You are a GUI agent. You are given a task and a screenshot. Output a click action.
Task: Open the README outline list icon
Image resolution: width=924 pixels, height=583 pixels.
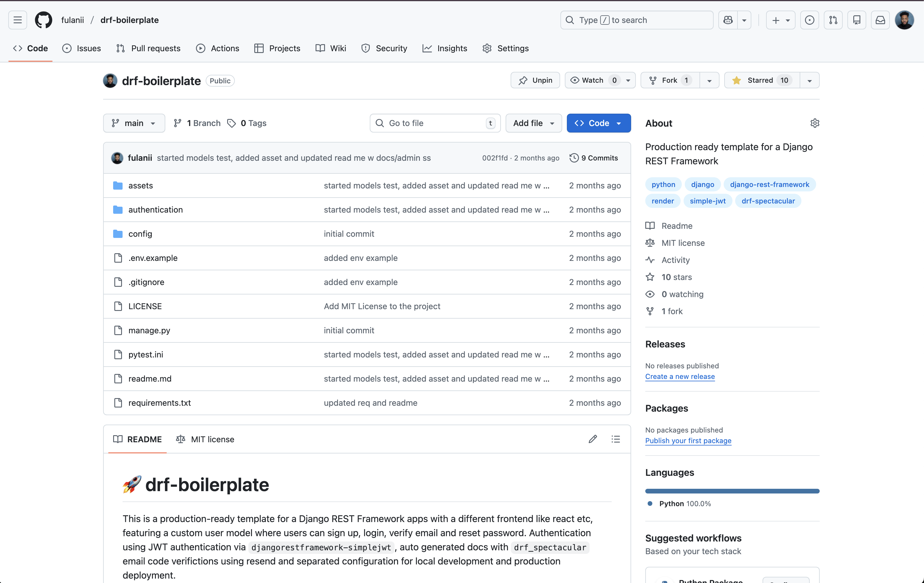click(x=616, y=439)
